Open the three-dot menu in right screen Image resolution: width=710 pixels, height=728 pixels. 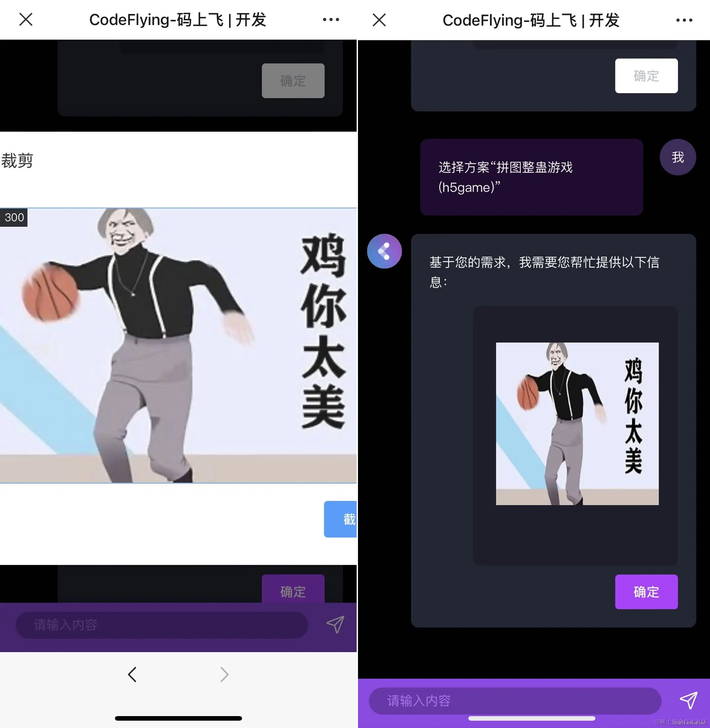click(x=684, y=20)
